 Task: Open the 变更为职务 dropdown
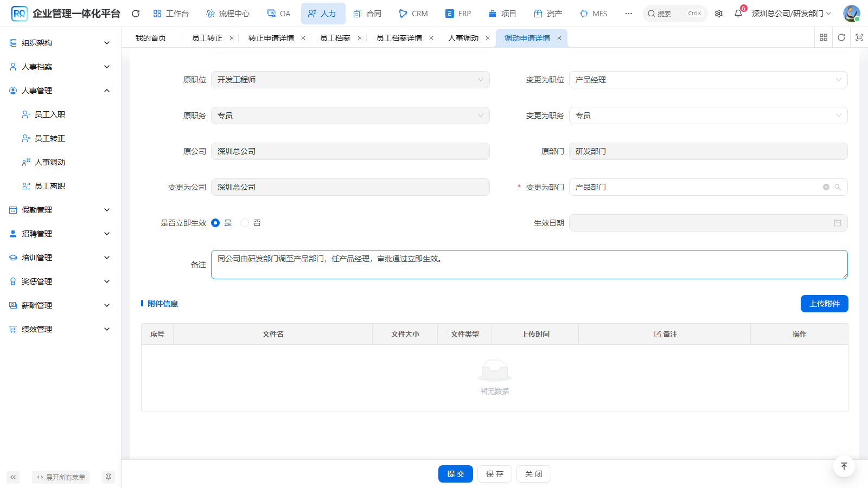pyautogui.click(x=708, y=115)
